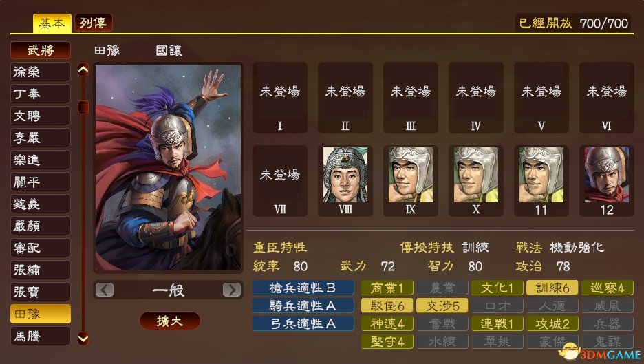Click the right arrow beside 一般
Screen dimensions: 644x364
232,290
